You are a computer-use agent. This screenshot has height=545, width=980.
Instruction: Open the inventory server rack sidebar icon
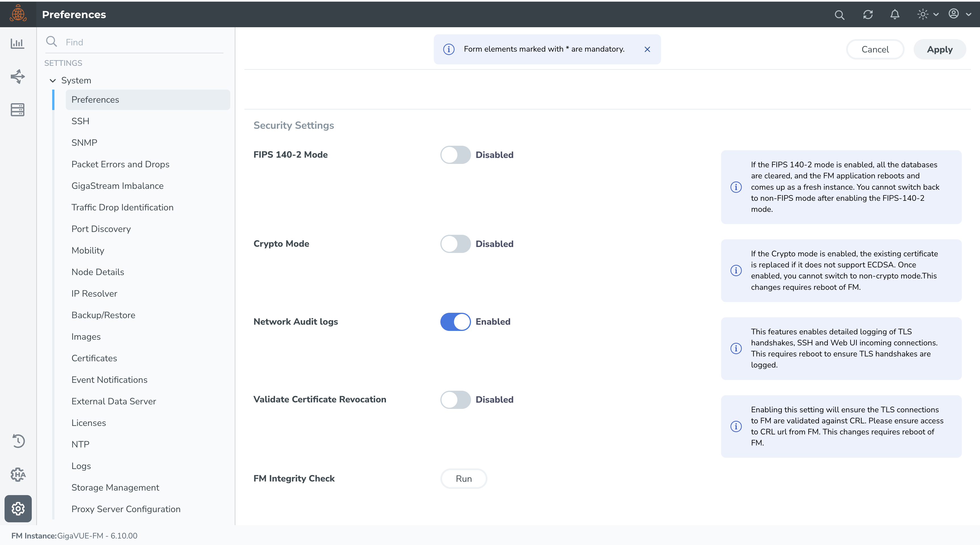point(18,109)
